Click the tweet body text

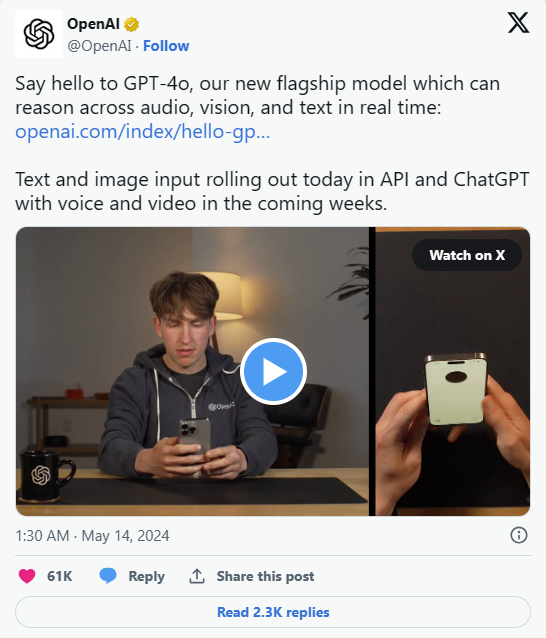pos(272,143)
